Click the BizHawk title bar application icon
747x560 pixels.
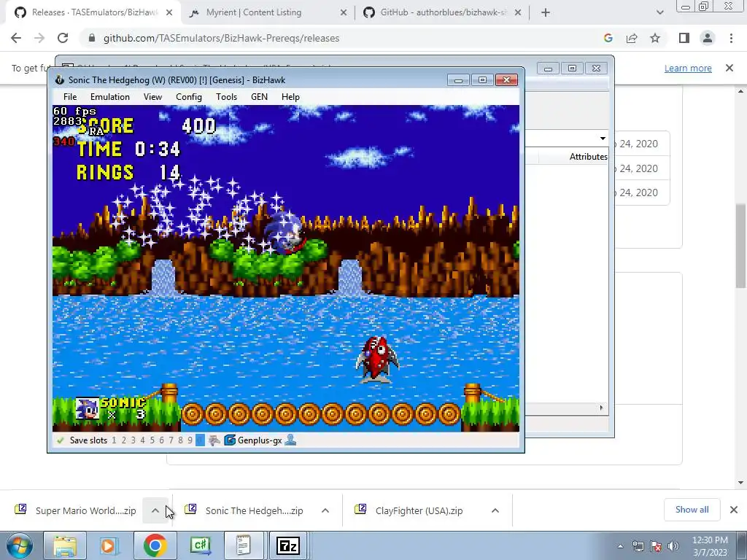(60, 80)
